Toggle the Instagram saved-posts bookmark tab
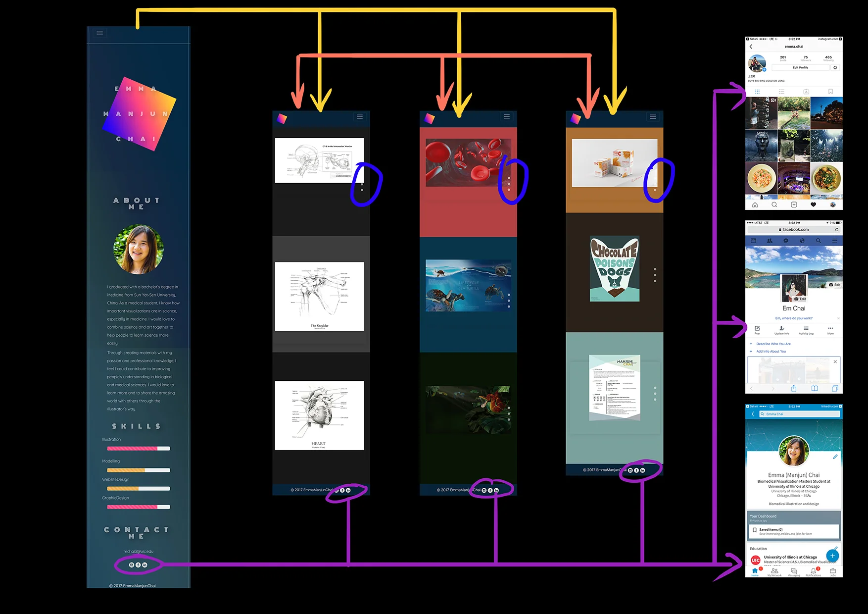The height and width of the screenshot is (614, 868). coord(830,92)
